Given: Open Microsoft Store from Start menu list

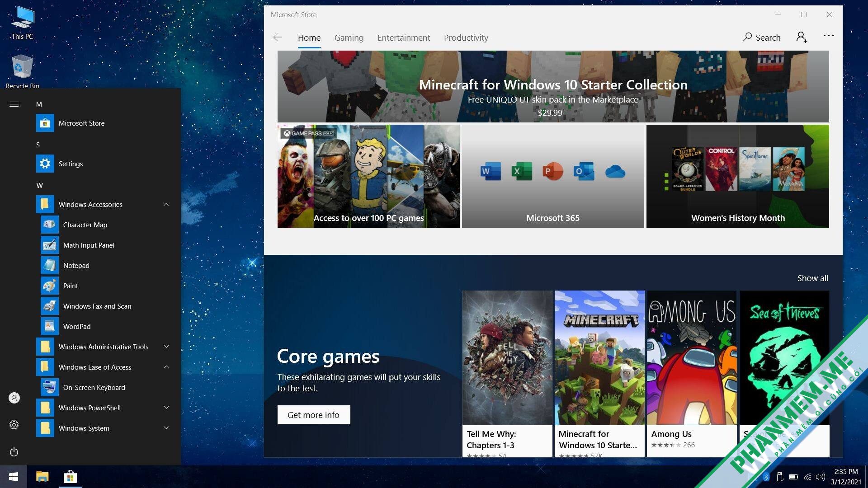Looking at the screenshot, I should click(104, 123).
